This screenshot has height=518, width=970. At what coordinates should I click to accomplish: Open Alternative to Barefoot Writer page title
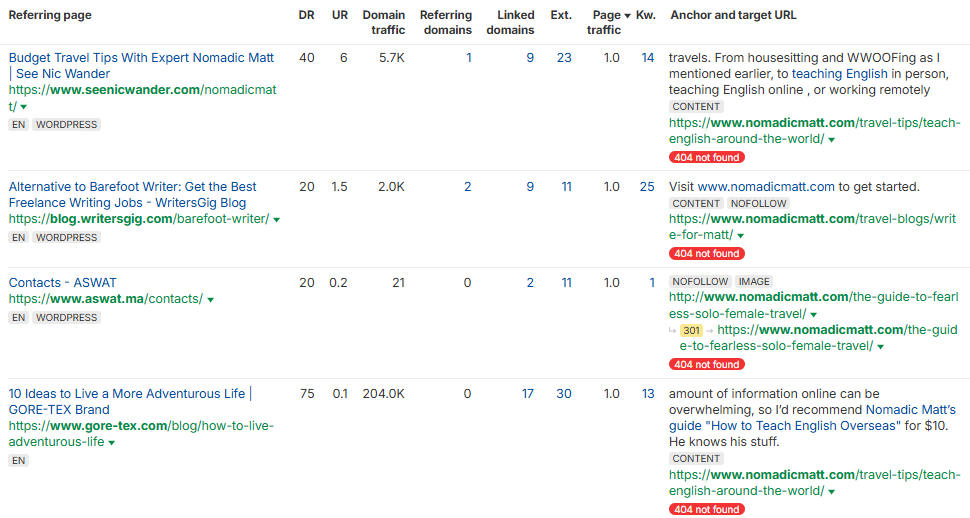(x=132, y=194)
